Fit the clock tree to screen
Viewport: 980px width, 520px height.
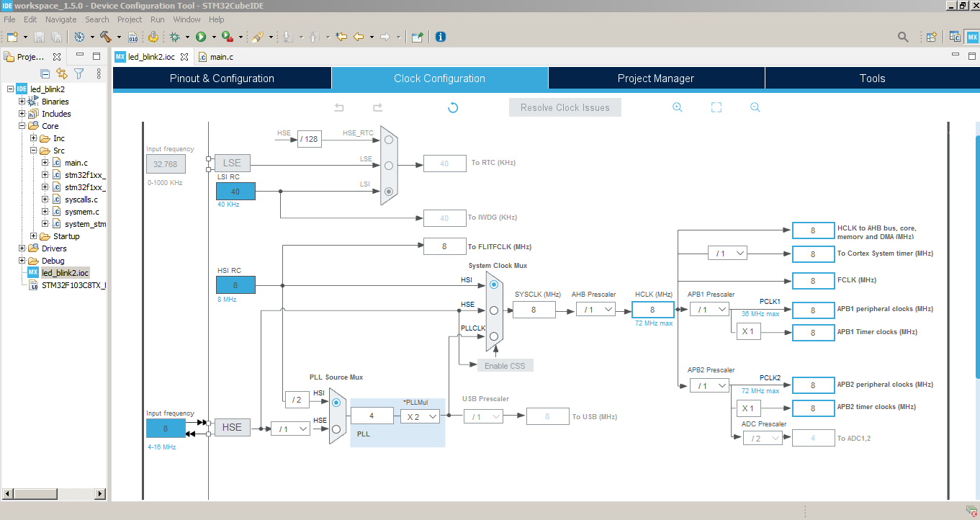pyautogui.click(x=716, y=107)
